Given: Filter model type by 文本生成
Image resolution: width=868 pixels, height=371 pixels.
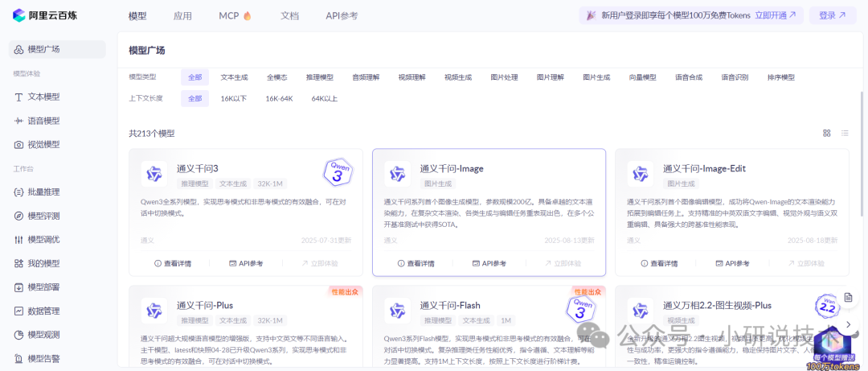Looking at the screenshot, I should (234, 77).
